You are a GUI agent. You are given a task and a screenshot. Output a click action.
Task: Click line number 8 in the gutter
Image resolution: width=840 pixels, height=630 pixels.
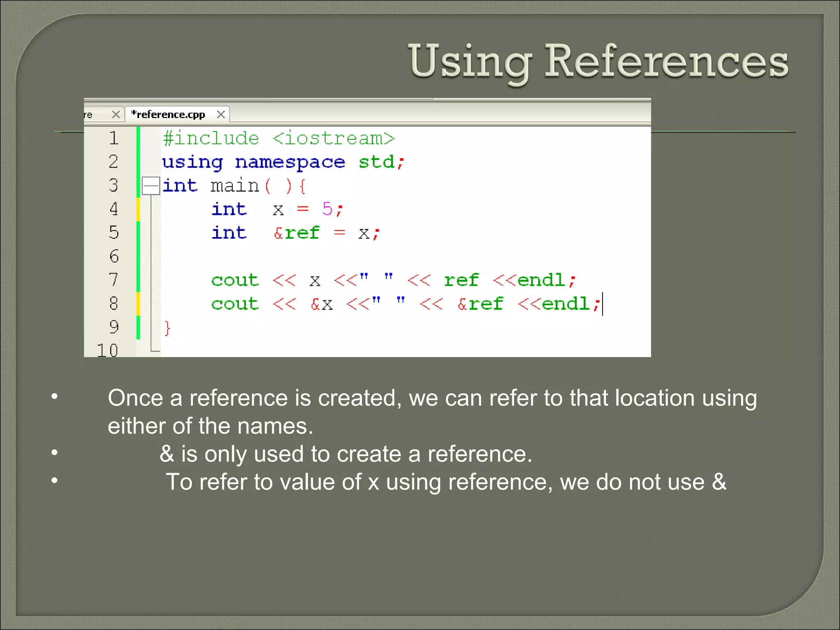(x=114, y=304)
